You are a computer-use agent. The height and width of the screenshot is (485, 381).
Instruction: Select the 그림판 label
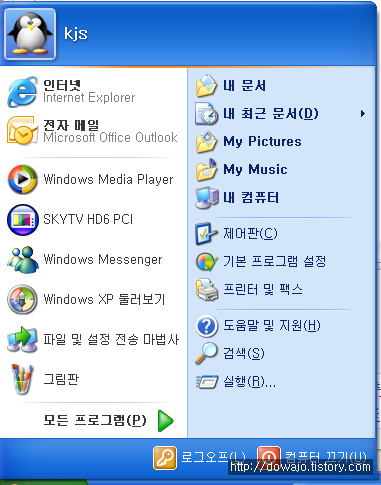(61, 379)
